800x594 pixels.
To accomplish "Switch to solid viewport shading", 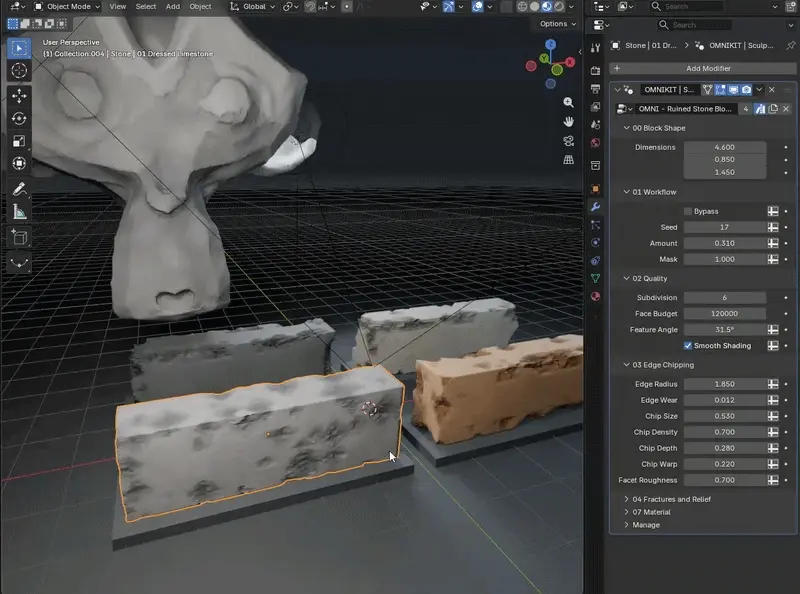I will click(534, 7).
